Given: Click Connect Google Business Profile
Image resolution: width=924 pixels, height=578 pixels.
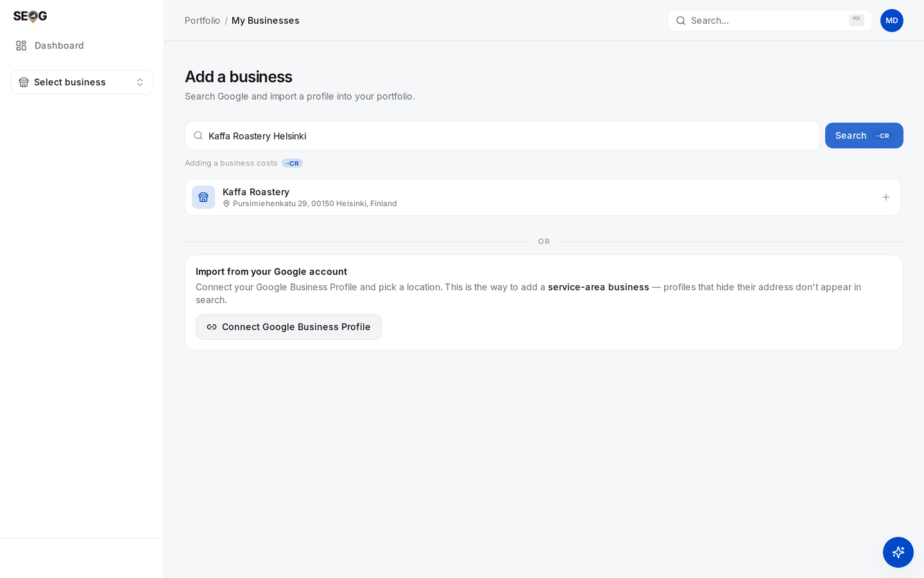Looking at the screenshot, I should coord(289,327).
